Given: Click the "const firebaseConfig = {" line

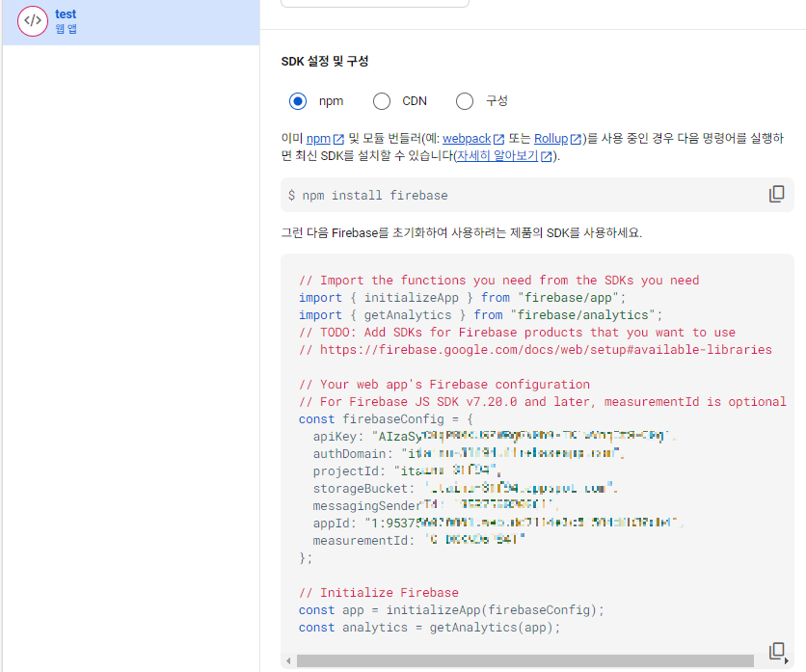Looking at the screenshot, I should 386,419.
